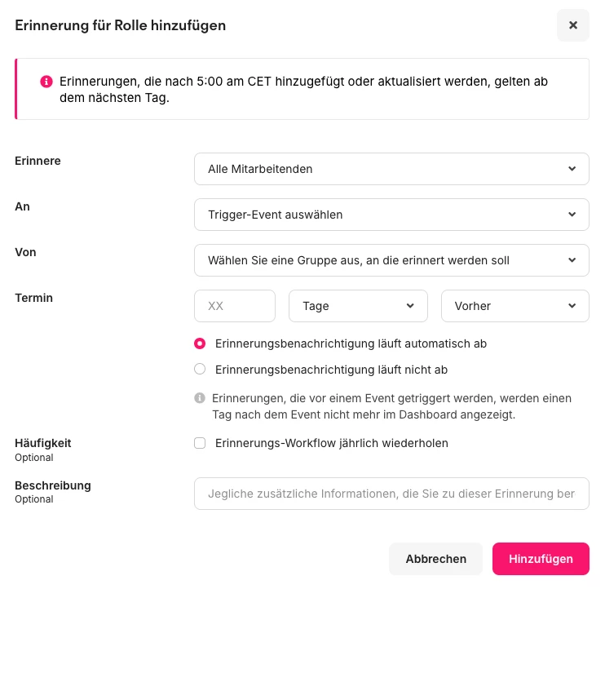
Task: Expand the 'Wählen Sie eine Gruppe aus' dropdown
Action: pyautogui.click(x=383, y=260)
